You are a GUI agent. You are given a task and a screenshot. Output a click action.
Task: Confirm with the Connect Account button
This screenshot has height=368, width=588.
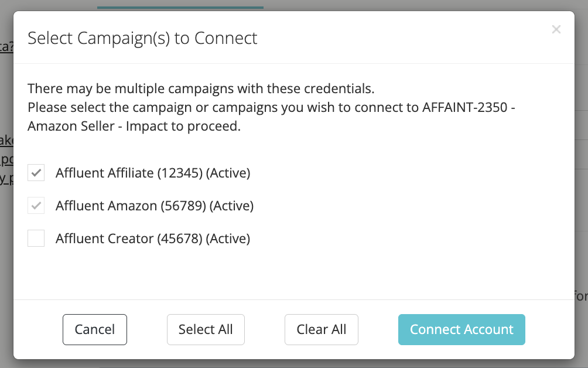coord(461,329)
